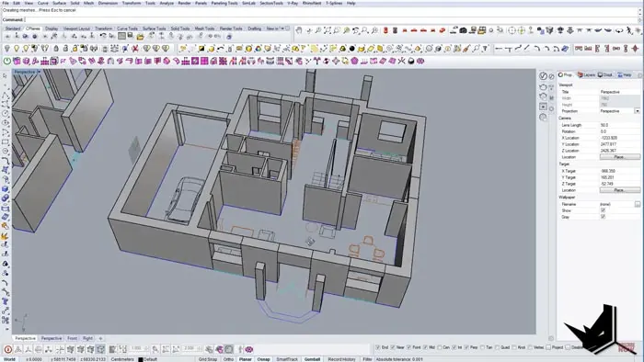Open the Perspective viewport title dropdown arrow
Viewport: 644px width, 362px height.
[x=39, y=72]
